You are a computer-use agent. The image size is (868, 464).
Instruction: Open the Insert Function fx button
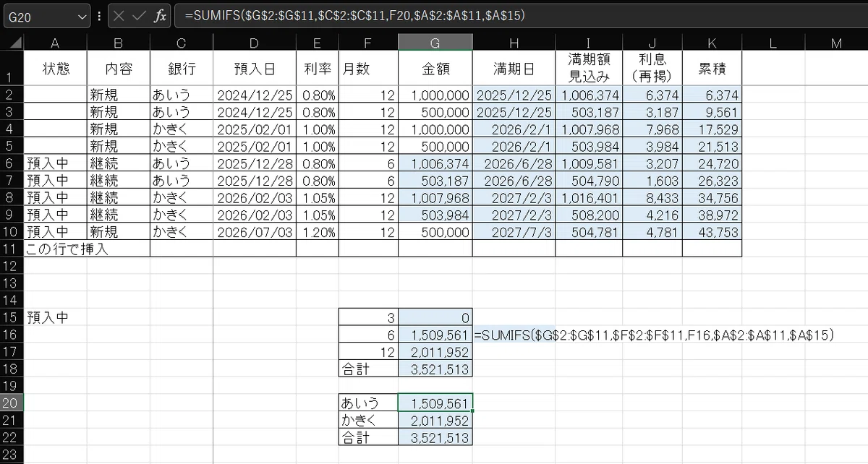(160, 15)
